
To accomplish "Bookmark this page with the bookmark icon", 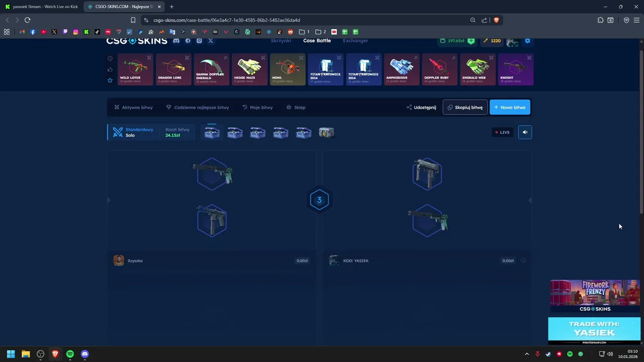I will click(x=133, y=20).
